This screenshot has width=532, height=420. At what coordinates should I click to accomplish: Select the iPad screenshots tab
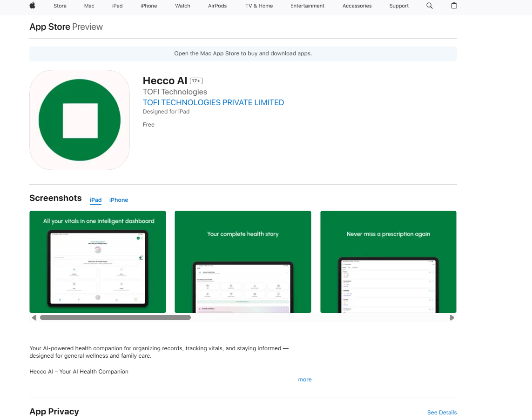coord(95,200)
